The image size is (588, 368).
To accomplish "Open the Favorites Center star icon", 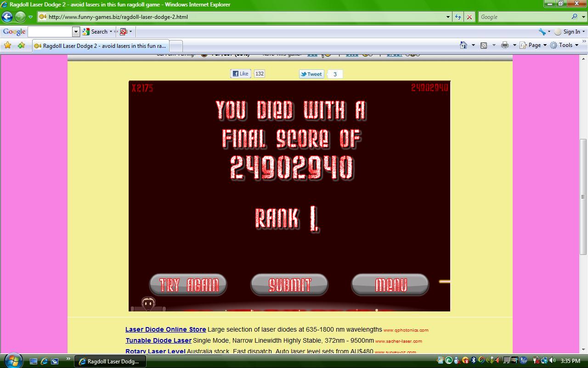I will click(7, 46).
